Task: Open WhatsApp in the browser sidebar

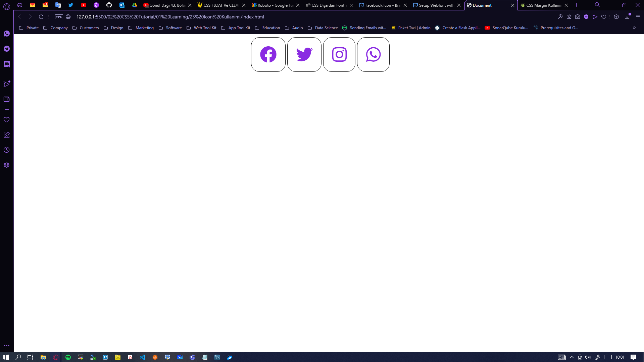Action: [x=7, y=34]
